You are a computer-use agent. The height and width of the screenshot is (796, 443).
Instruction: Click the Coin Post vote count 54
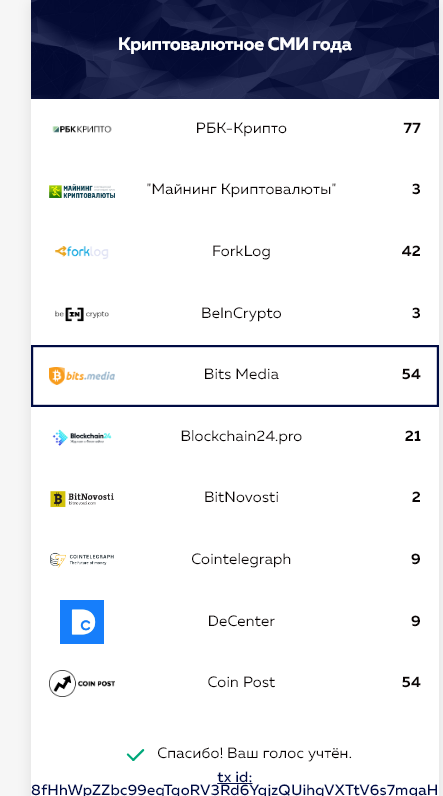[x=411, y=682]
